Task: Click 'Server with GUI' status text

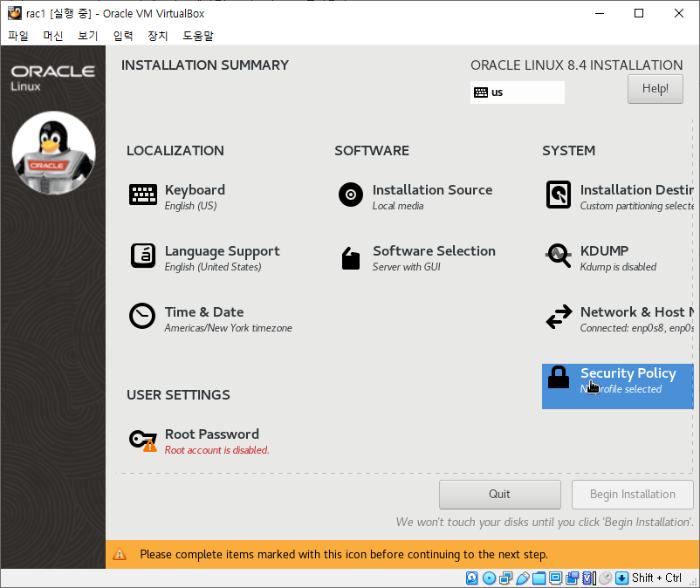Action: (406, 267)
